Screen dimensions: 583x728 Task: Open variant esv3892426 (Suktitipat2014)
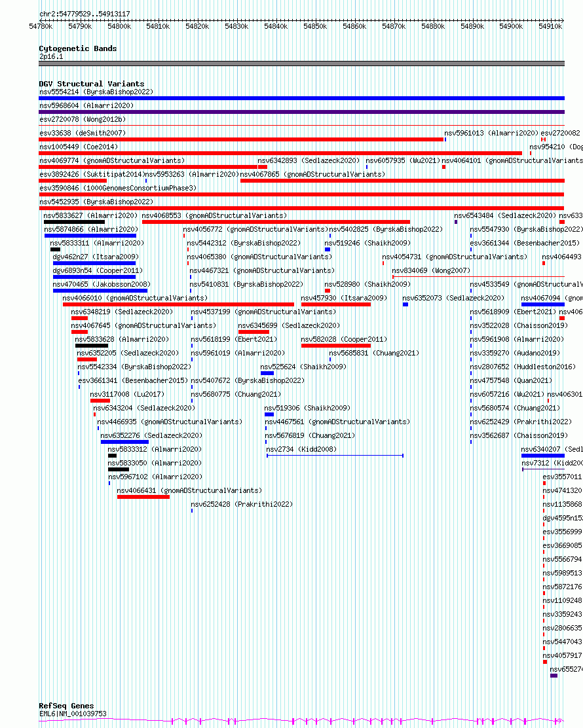click(92, 175)
